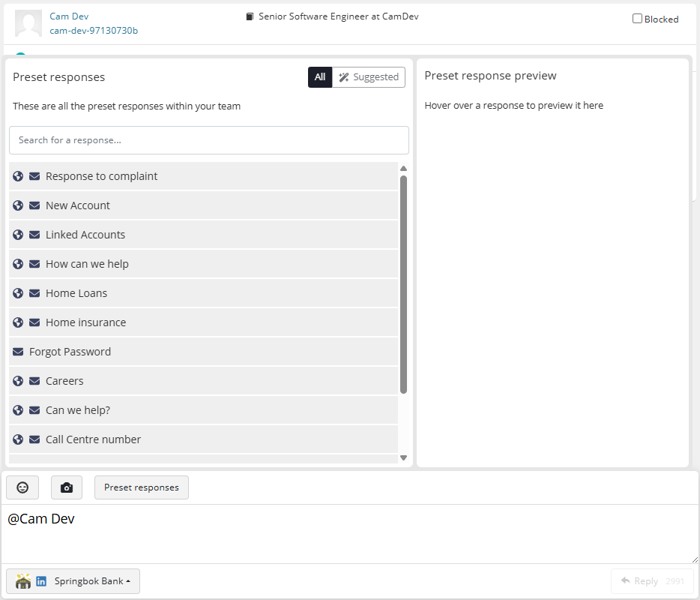
Task: Click the scroll down arrow in responses list
Action: pyautogui.click(x=403, y=458)
